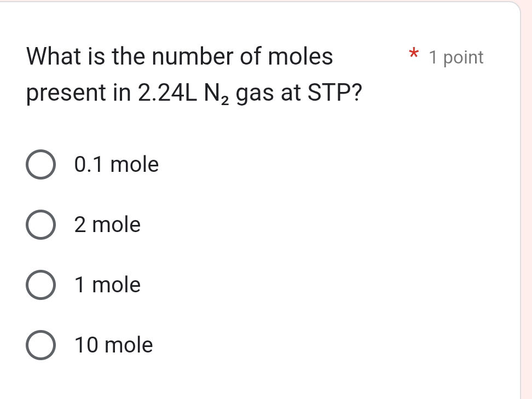Viewport: 532px width, 399px height.
Task: Click the 10 mole answer label
Action: (113, 345)
